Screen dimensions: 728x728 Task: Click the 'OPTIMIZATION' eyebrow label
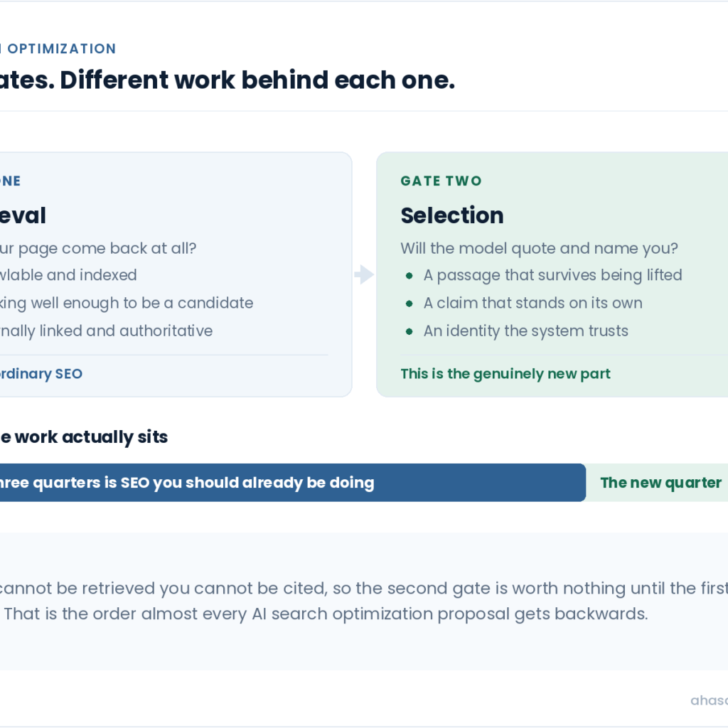[x=62, y=49]
